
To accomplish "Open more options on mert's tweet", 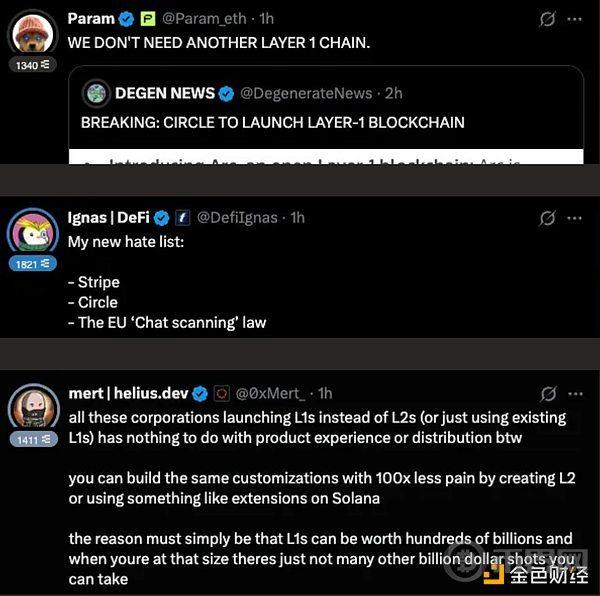I will pyautogui.click(x=575, y=394).
